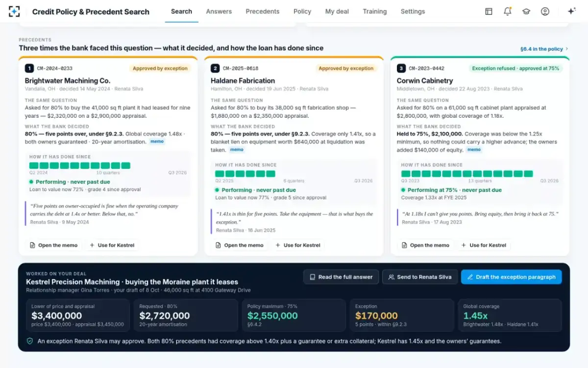Follow the §6.4 in the policy link
The height and width of the screenshot is (368, 588).
pyautogui.click(x=544, y=49)
